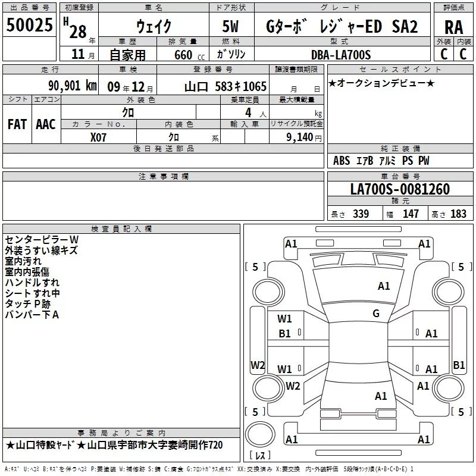Click the 室内汚れ inspector note

[23, 261]
